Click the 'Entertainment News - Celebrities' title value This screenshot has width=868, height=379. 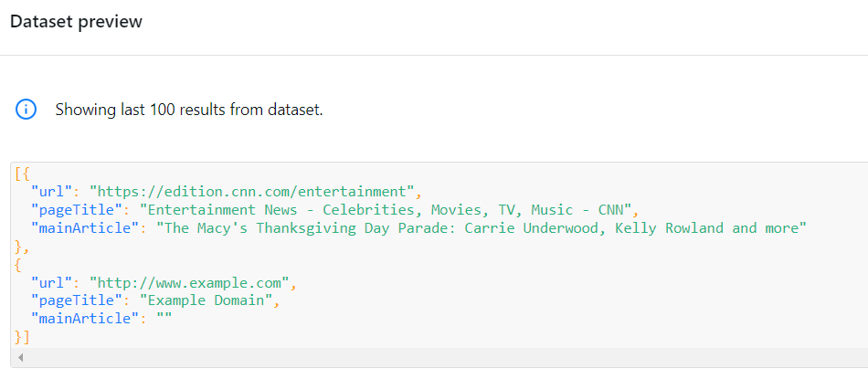386,210
